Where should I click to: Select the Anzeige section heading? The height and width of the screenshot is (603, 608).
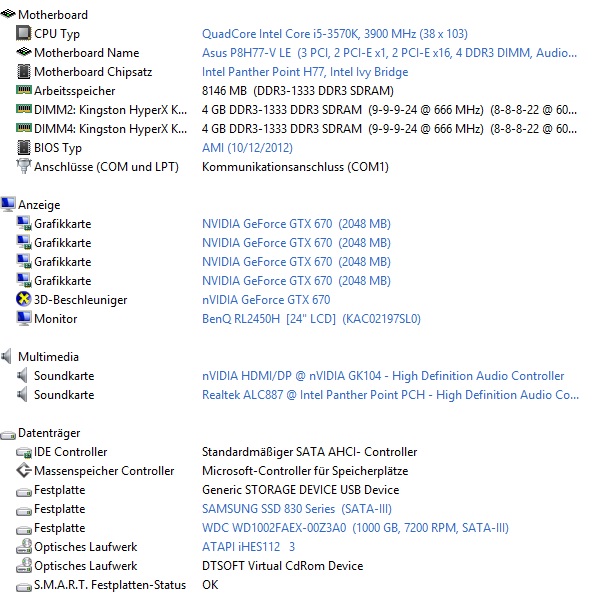point(39,205)
